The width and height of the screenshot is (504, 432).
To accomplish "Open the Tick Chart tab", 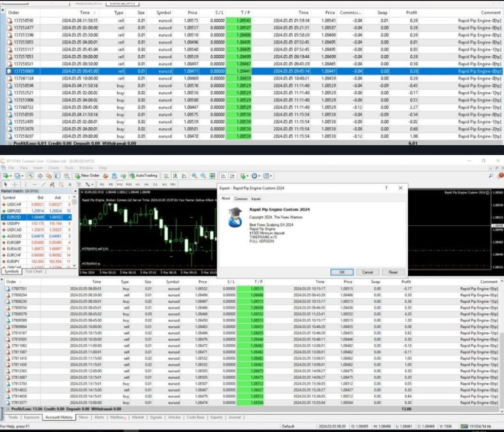I will pos(34,271).
